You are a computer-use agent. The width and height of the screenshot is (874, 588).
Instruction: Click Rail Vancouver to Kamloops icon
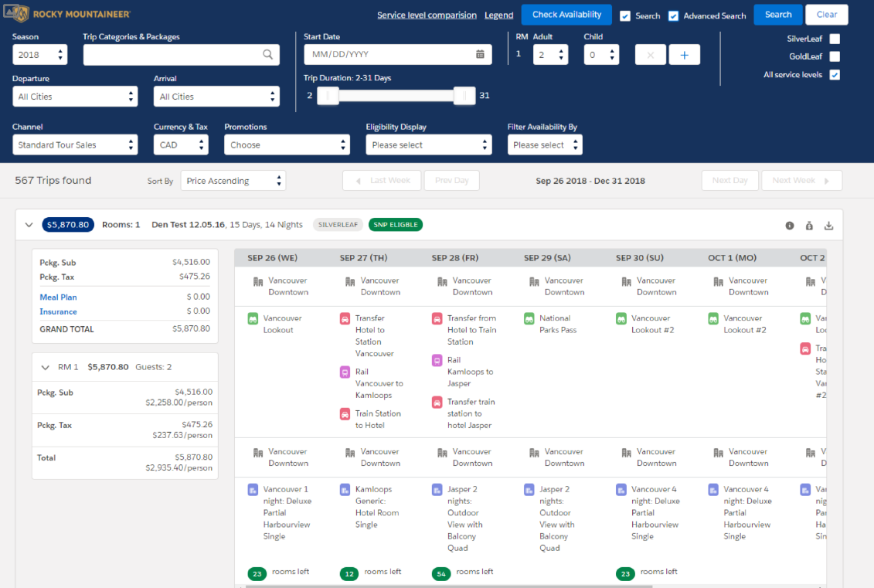345,372
